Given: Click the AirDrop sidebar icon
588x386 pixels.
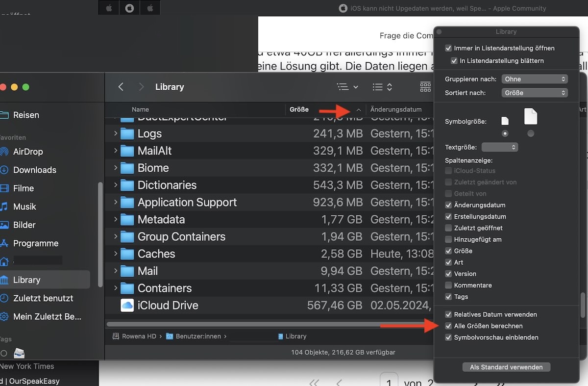Looking at the screenshot, I should click(x=4, y=152).
